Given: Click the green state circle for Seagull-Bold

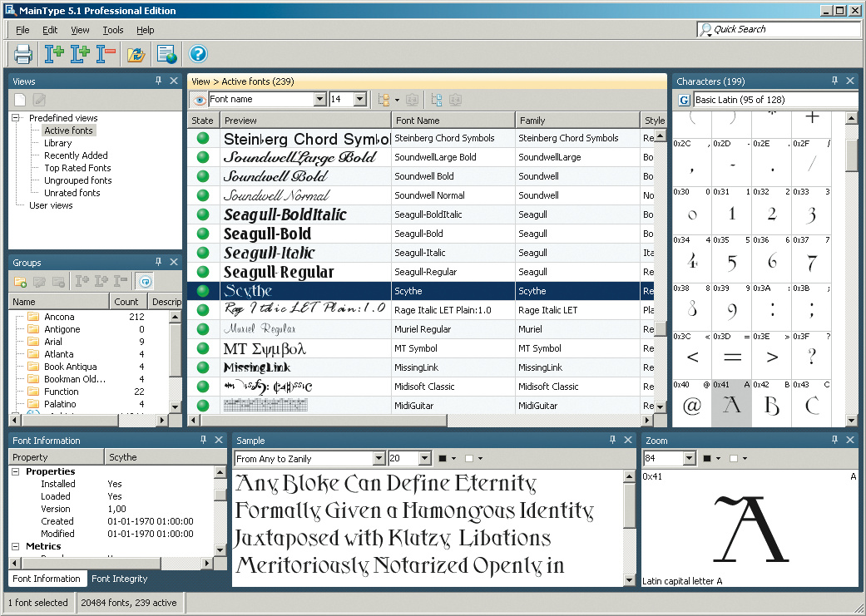Looking at the screenshot, I should (203, 234).
